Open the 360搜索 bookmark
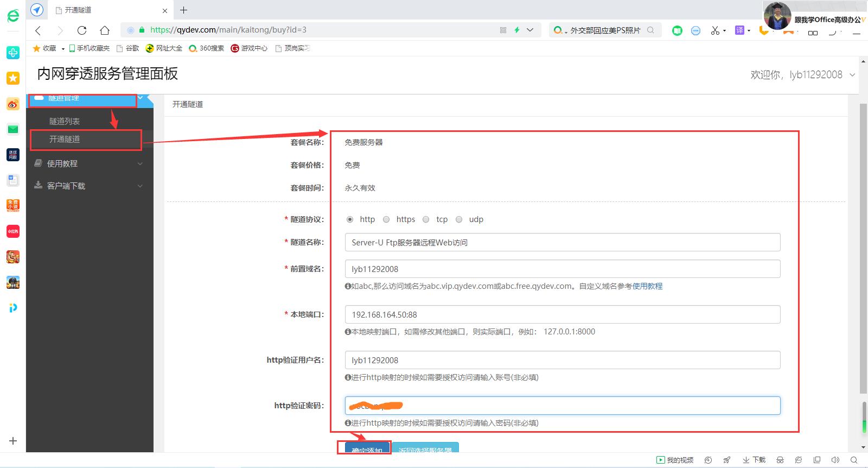 click(x=207, y=48)
